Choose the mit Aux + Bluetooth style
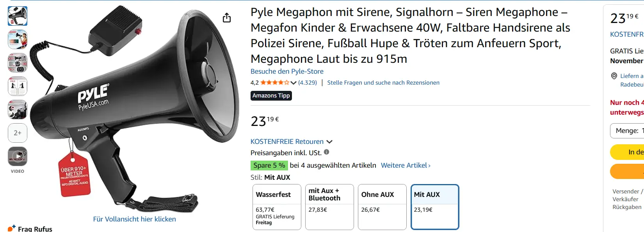The width and height of the screenshot is (644, 232). (329, 207)
